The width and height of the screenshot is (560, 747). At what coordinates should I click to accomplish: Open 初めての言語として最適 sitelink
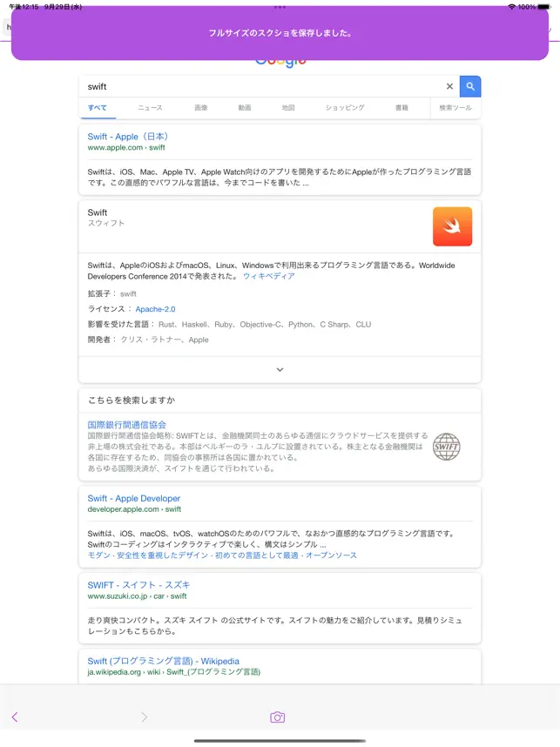256,555
